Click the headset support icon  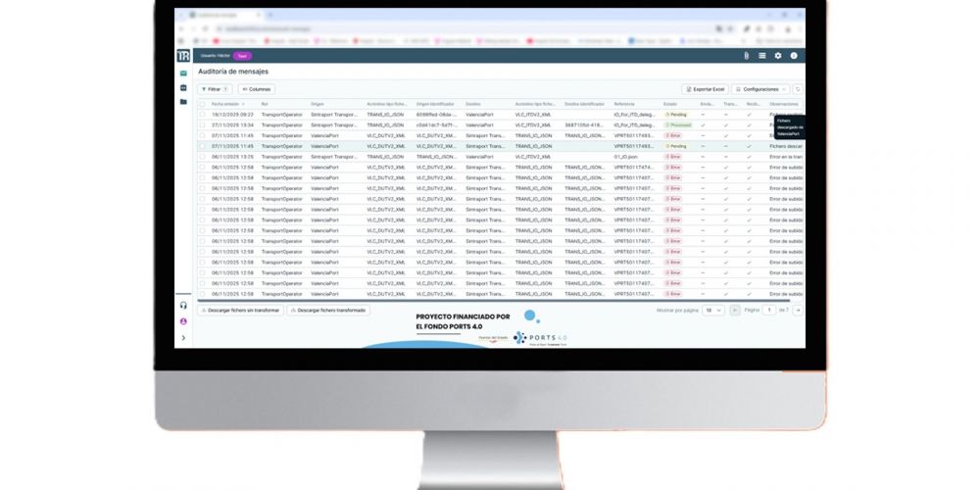click(x=183, y=306)
